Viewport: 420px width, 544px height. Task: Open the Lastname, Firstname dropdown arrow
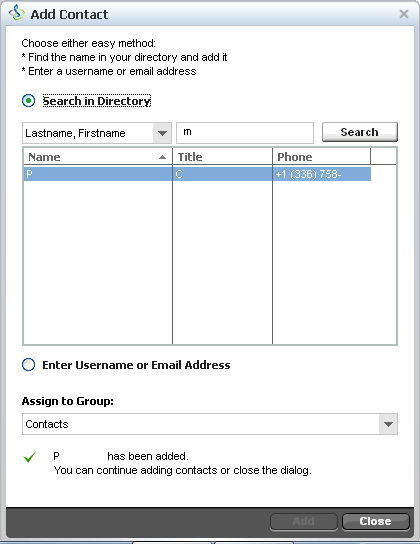coord(162,133)
